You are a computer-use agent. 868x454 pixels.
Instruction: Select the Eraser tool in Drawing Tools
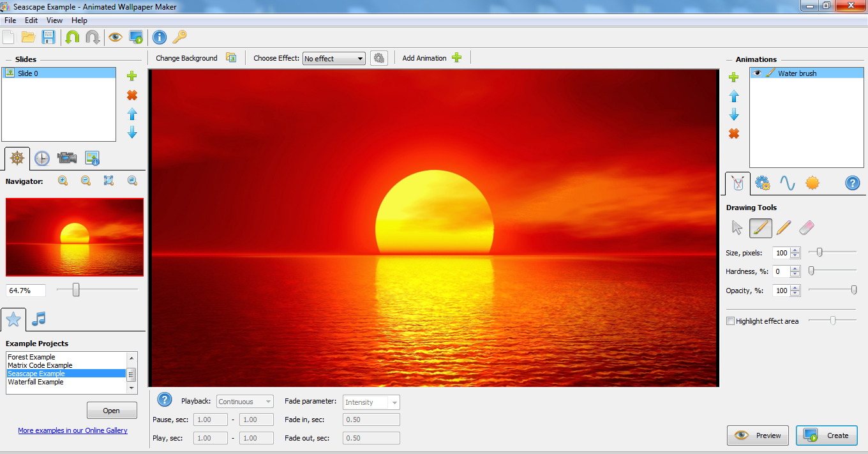tap(807, 227)
